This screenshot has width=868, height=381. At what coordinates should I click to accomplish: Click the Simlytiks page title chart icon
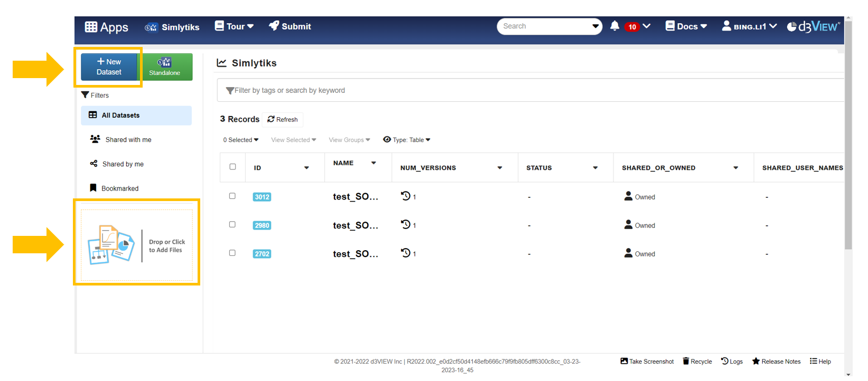[222, 63]
